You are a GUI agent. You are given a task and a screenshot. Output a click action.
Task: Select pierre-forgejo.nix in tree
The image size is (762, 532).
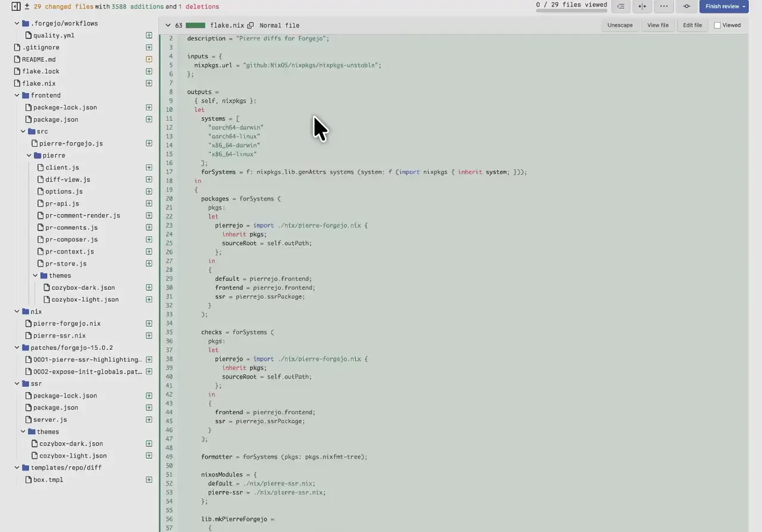click(x=67, y=324)
